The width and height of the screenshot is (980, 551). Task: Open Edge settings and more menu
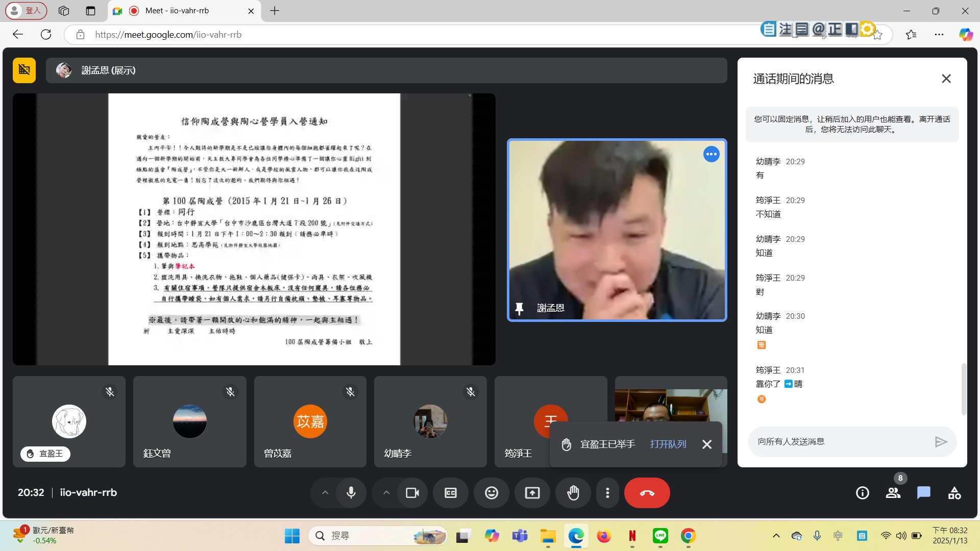pyautogui.click(x=939, y=34)
